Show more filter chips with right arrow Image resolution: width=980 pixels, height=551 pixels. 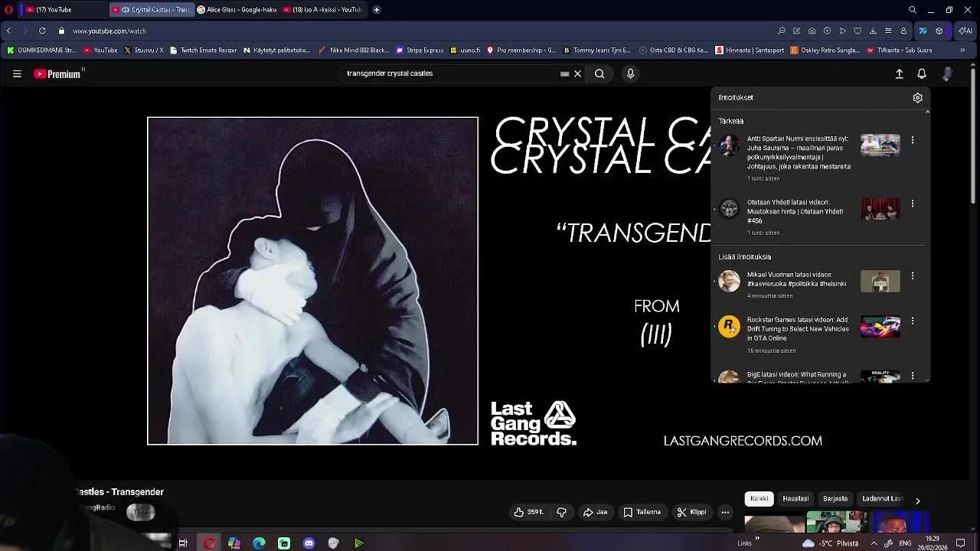[x=917, y=500]
